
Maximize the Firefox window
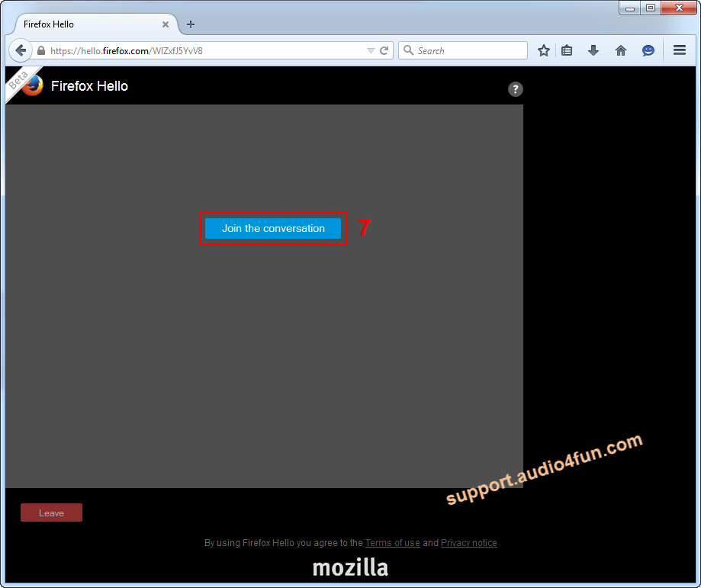651,8
